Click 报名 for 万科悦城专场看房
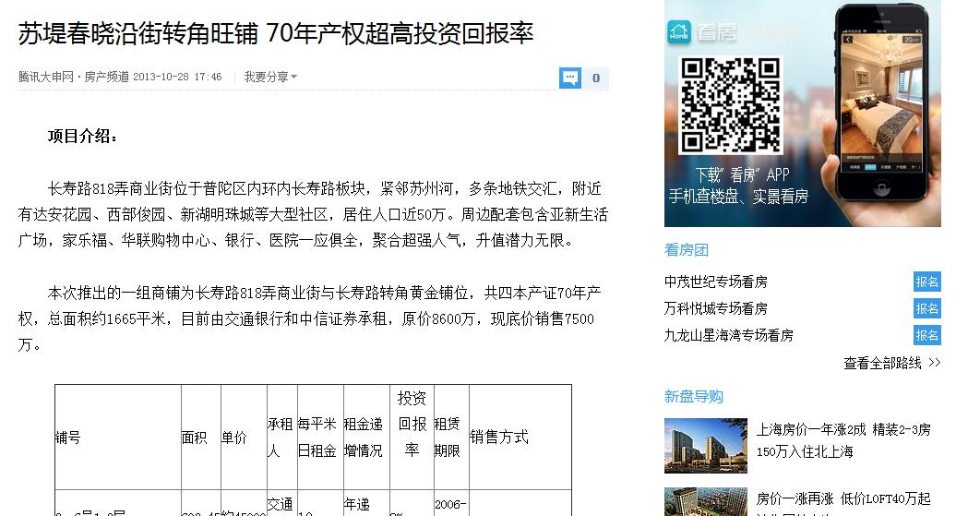This screenshot has height=516, width=980. (x=926, y=308)
